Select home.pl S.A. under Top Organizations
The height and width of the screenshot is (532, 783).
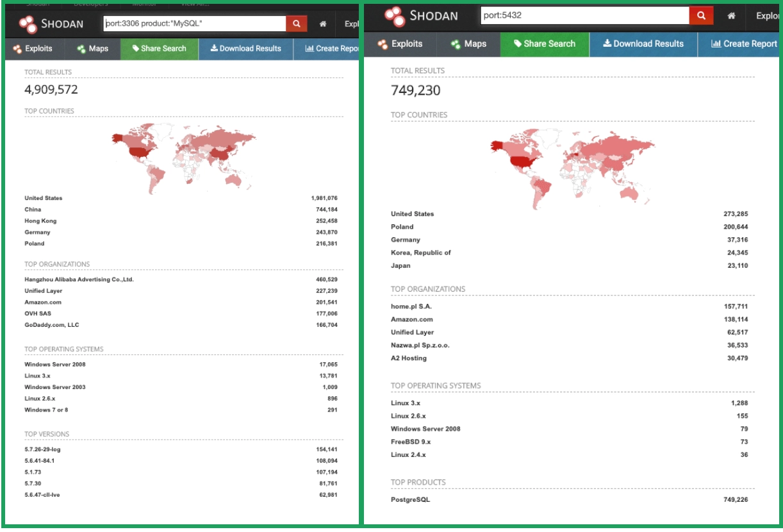point(411,306)
